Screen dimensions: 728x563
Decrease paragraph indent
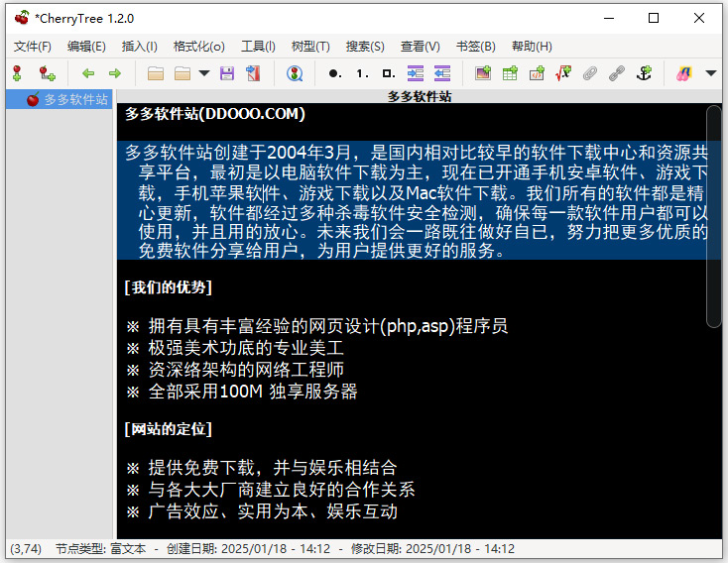click(x=442, y=73)
